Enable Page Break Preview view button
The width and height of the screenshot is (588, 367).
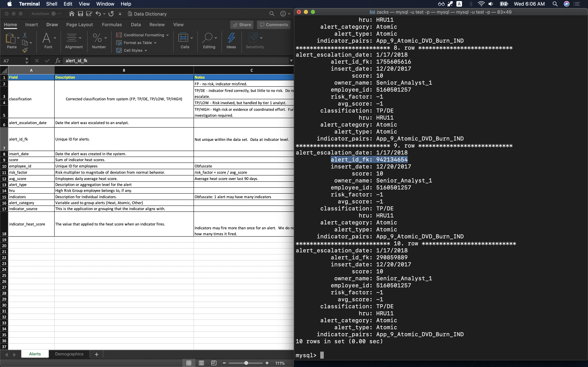point(213,363)
